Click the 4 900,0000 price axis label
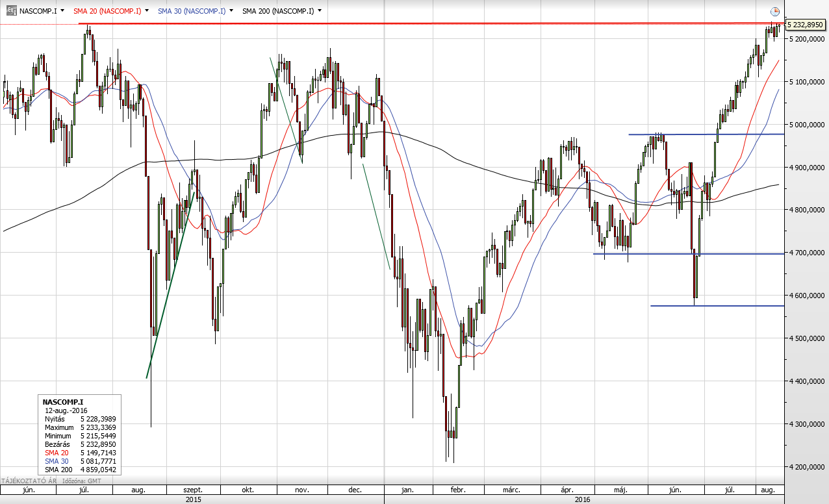 (806, 168)
